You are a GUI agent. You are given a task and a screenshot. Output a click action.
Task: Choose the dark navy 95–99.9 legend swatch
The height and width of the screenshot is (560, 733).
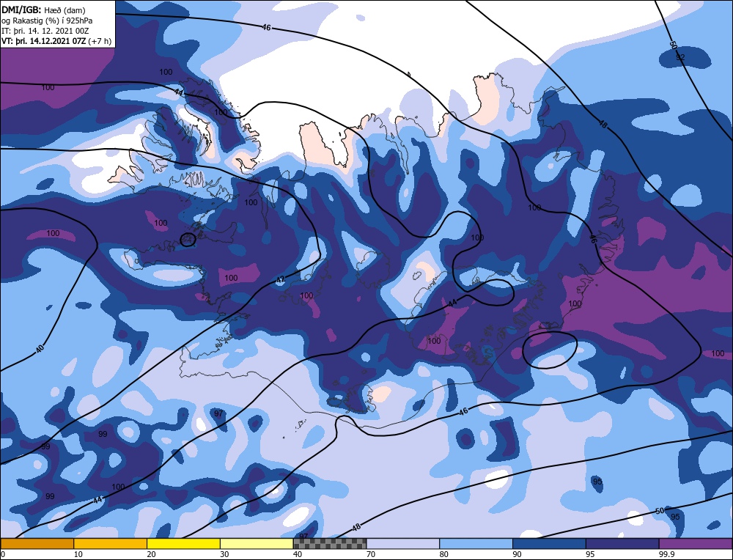point(622,543)
